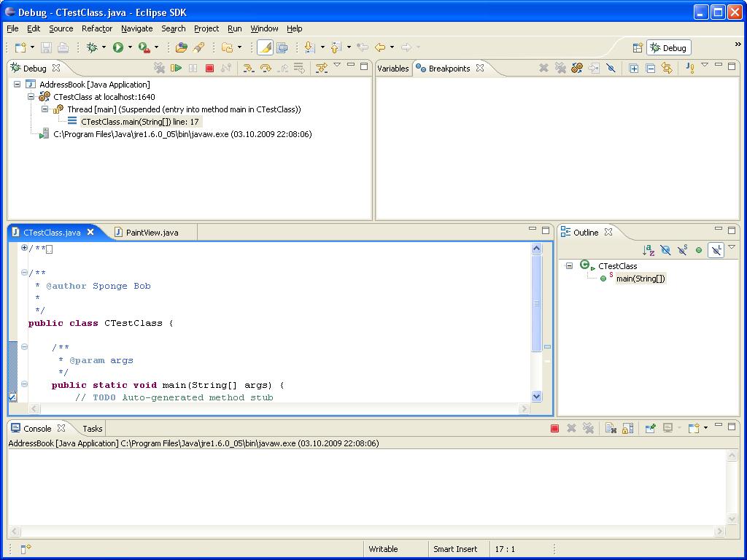Toggle Use Step Filters in Debug view
747x560 pixels.
click(x=322, y=68)
